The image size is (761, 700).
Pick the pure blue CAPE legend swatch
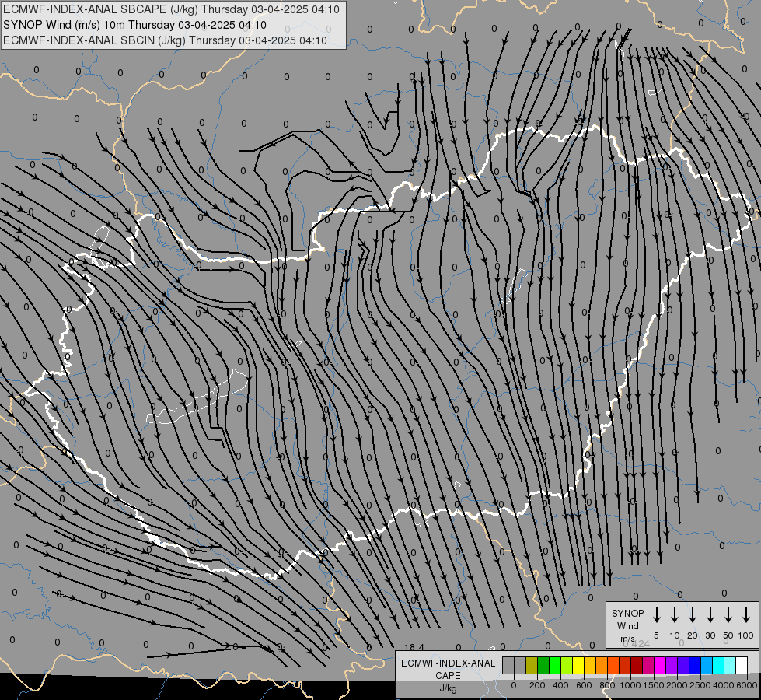pyautogui.click(x=695, y=665)
